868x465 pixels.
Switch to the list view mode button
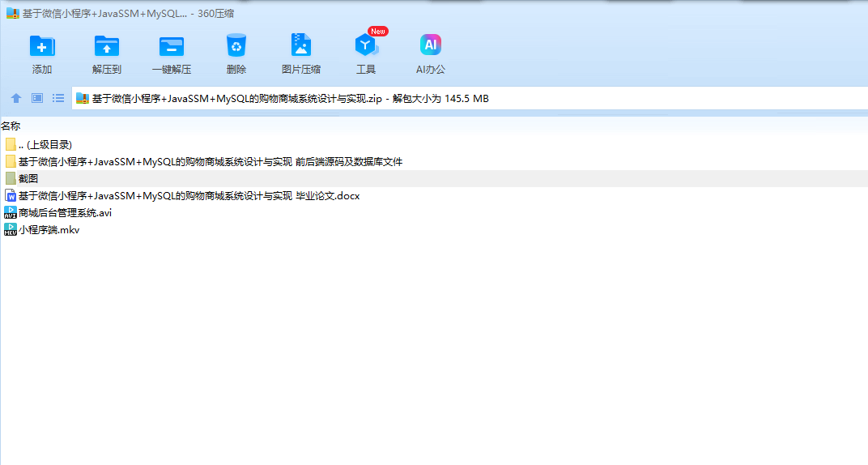pyautogui.click(x=58, y=98)
